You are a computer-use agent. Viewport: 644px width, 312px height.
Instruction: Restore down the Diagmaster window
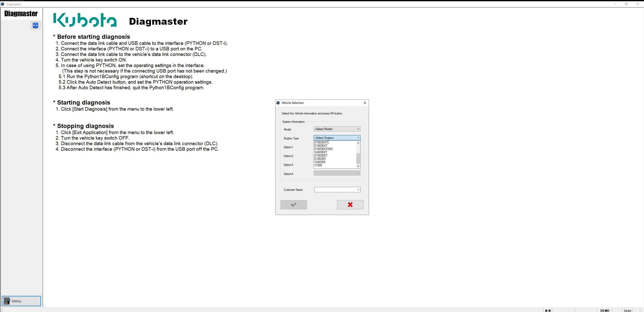click(626, 4)
